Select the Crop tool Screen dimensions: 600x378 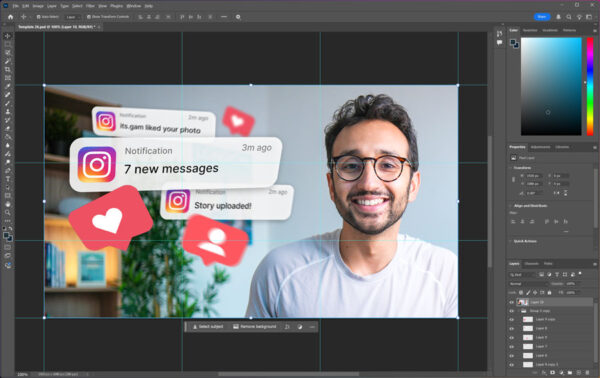coord(8,69)
